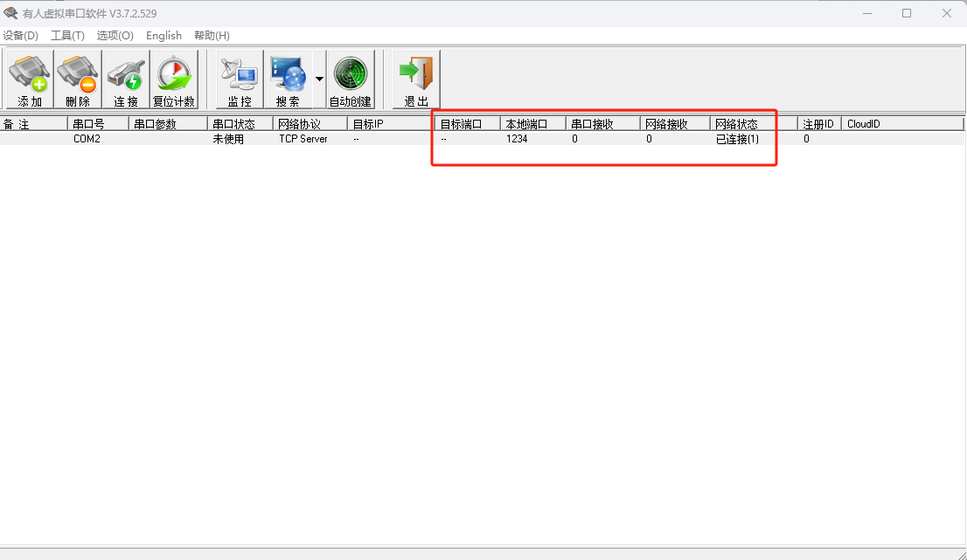Close the virtual serial port window
The image size is (967, 560).
click(947, 13)
